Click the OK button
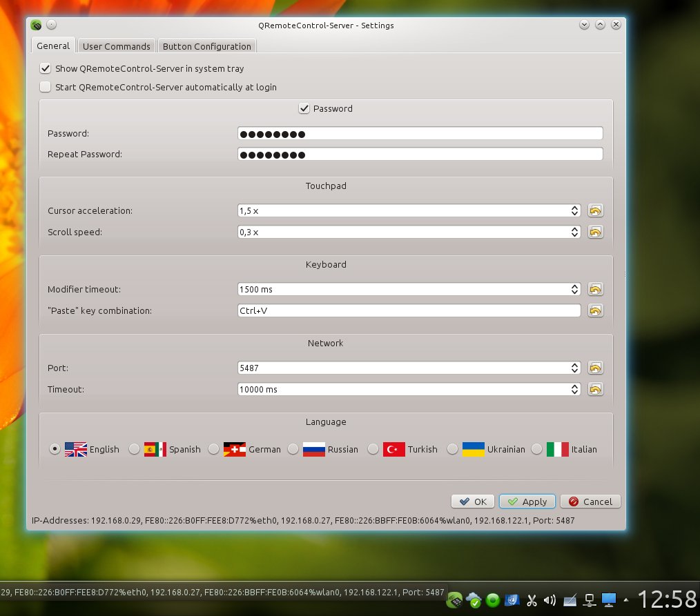 coord(473,501)
